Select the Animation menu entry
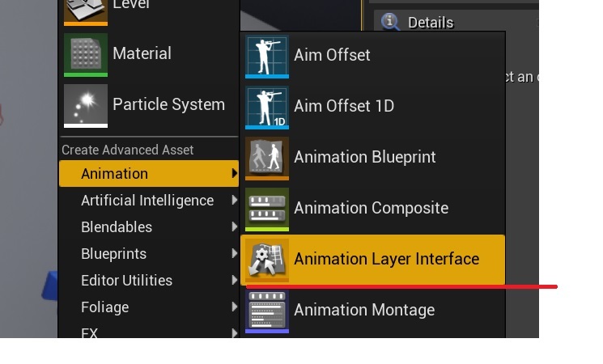This screenshot has height=364, width=603. 149,174
